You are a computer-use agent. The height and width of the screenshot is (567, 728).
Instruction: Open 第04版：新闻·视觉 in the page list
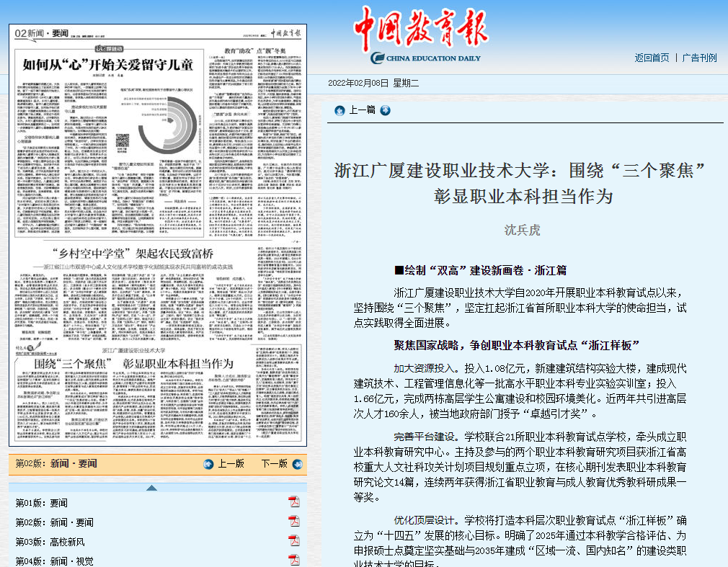coord(54,561)
